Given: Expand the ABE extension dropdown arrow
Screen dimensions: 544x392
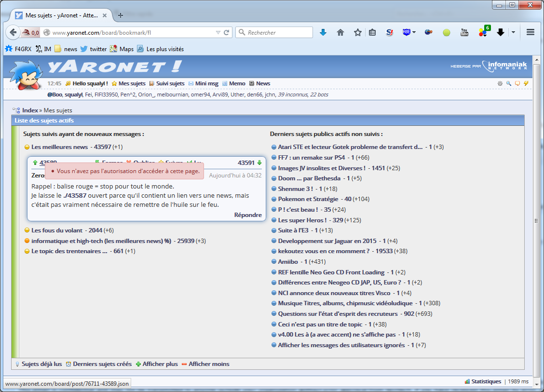Looking at the screenshot, I should pyautogui.click(x=414, y=32).
